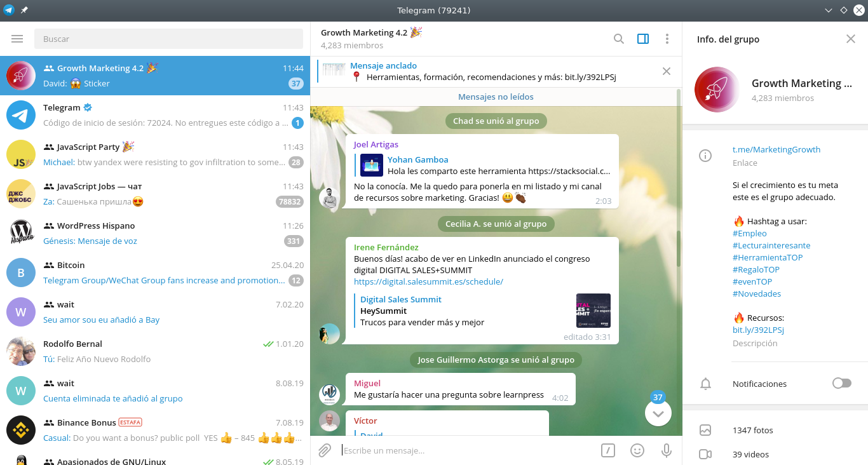The width and height of the screenshot is (868, 465).
Task: Click Irene Fernández sender name
Action: 386,247
